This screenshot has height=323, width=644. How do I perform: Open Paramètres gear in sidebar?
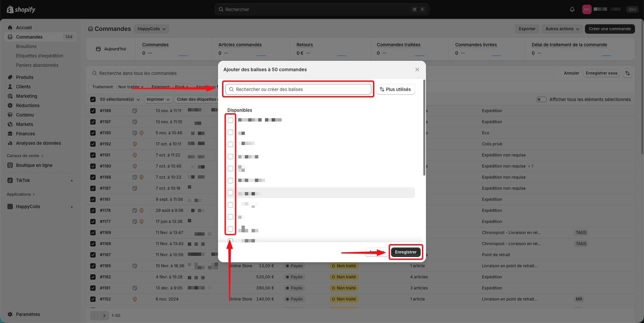(x=10, y=314)
